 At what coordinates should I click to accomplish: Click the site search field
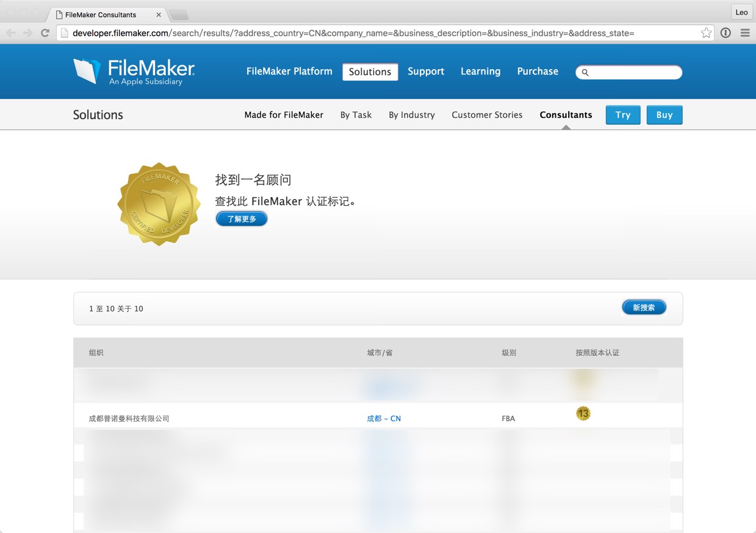(629, 73)
